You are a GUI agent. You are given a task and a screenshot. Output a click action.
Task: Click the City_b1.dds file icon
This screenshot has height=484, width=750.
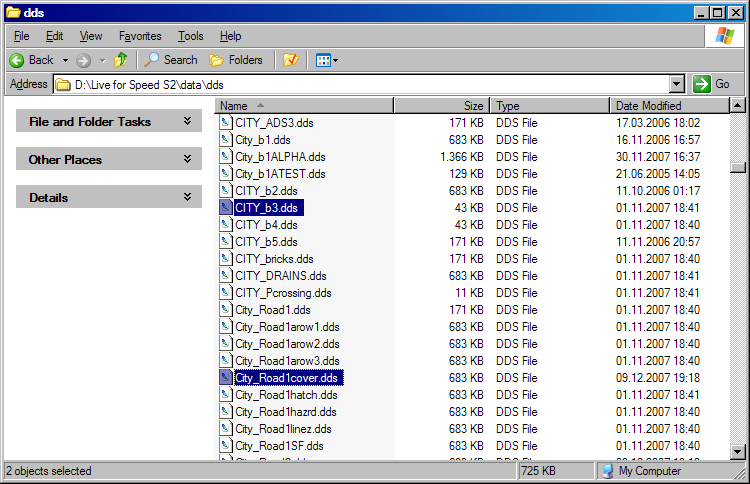tap(226, 140)
